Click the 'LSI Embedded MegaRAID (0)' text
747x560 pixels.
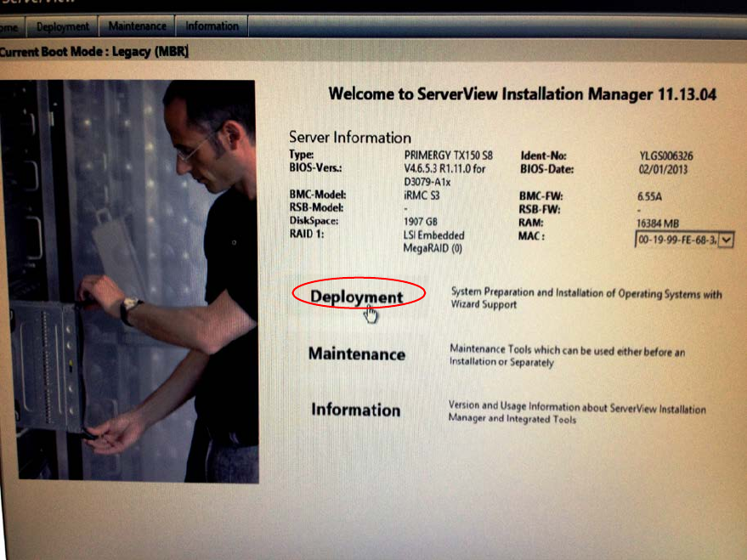coord(433,242)
